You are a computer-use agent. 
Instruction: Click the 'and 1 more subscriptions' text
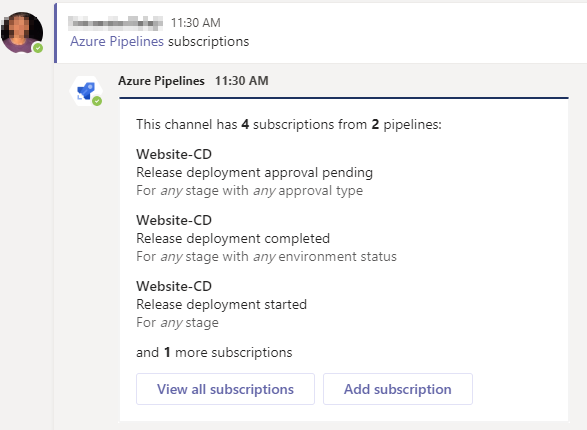coord(214,353)
